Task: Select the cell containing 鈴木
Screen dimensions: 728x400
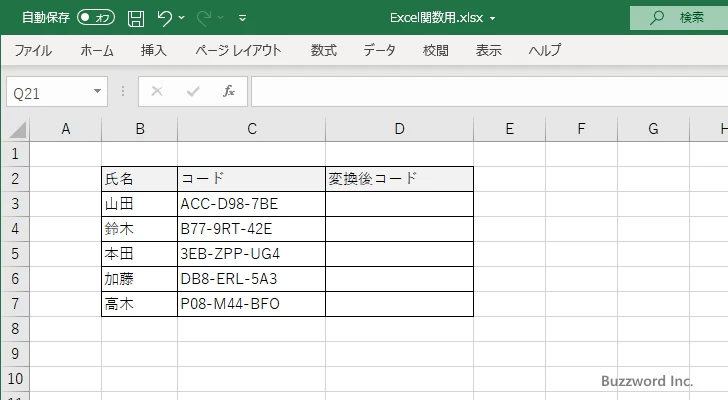Action: click(x=139, y=229)
